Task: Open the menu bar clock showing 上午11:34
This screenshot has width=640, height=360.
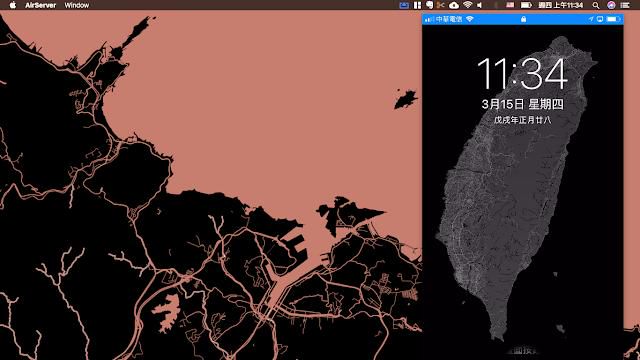Action: [x=561, y=5]
